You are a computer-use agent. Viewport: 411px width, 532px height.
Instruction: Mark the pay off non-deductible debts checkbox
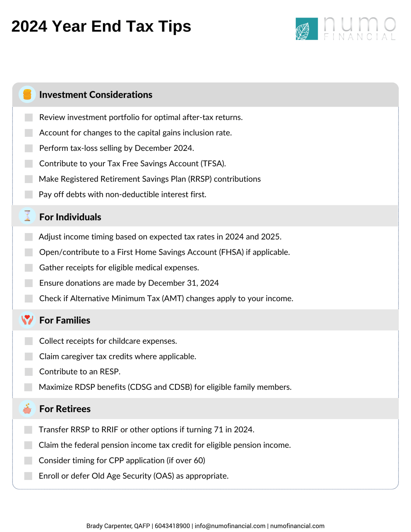pyautogui.click(x=29, y=194)
